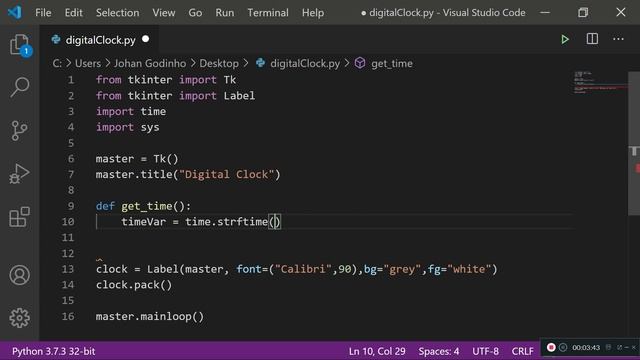Viewport: 640px width, 360px height.
Task: Open the Explorer view in the activity bar
Action: coord(20,44)
